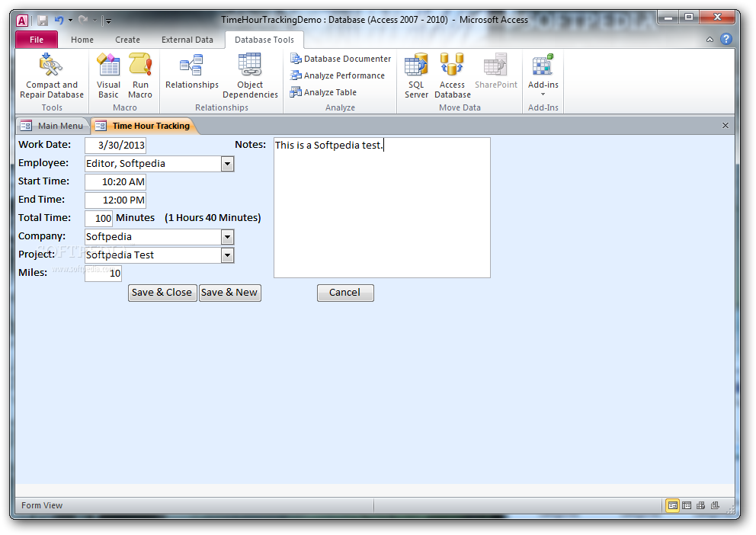756x535 pixels.
Task: Open the File tab
Action: [x=37, y=40]
